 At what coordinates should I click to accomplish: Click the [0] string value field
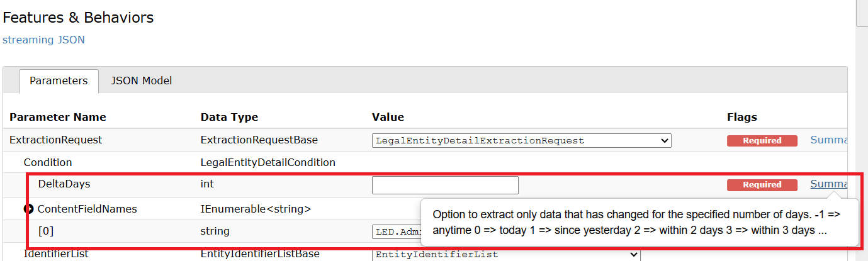point(397,231)
